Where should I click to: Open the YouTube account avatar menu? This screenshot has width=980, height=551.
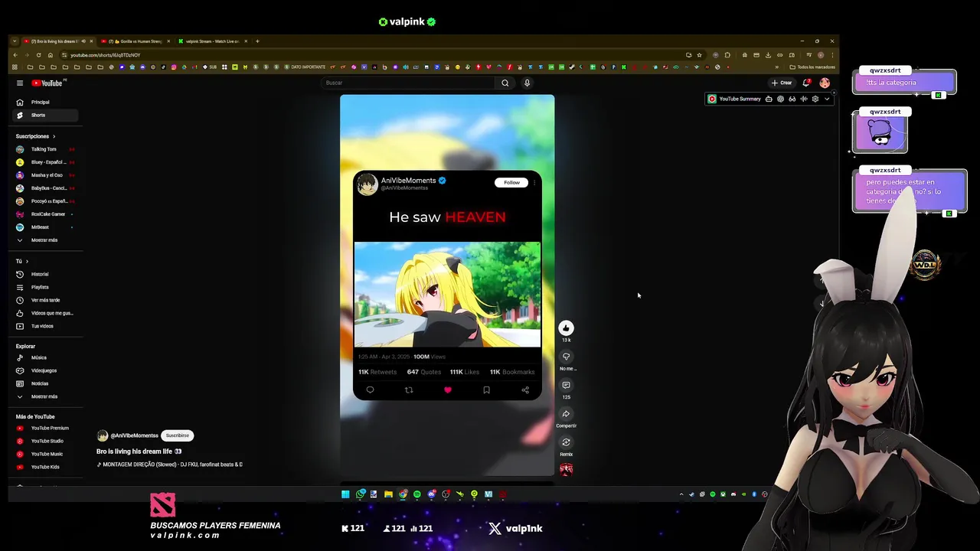(825, 83)
